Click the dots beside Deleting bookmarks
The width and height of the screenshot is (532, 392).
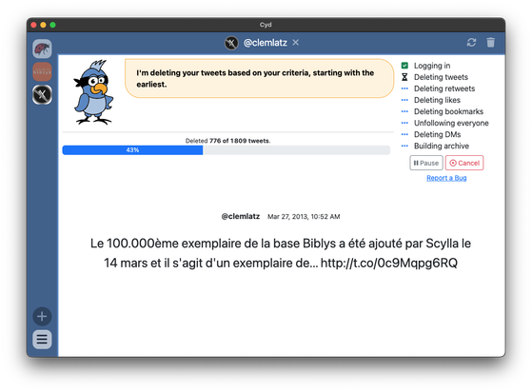pos(404,111)
